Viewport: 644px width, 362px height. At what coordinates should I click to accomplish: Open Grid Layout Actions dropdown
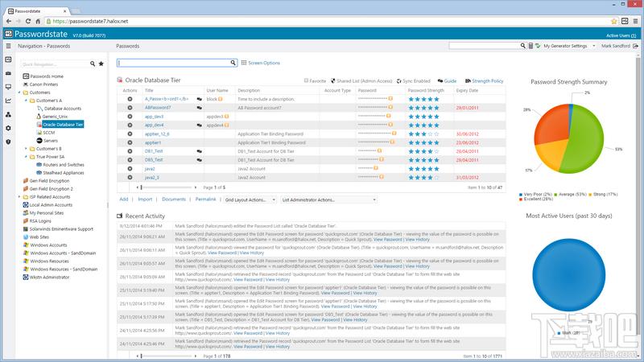(250, 200)
